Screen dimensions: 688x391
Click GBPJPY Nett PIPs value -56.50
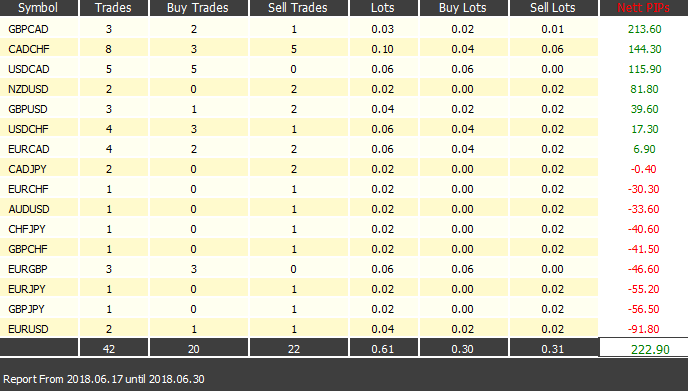pos(644,309)
